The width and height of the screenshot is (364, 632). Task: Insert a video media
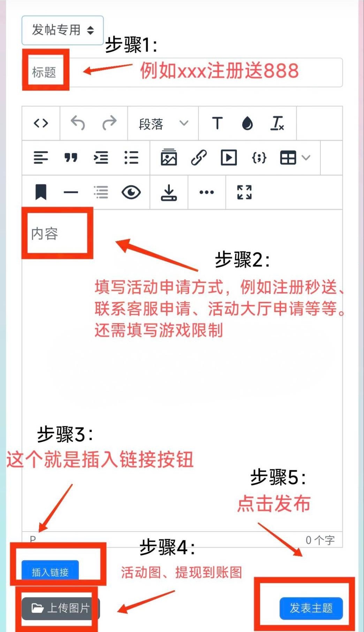(229, 158)
